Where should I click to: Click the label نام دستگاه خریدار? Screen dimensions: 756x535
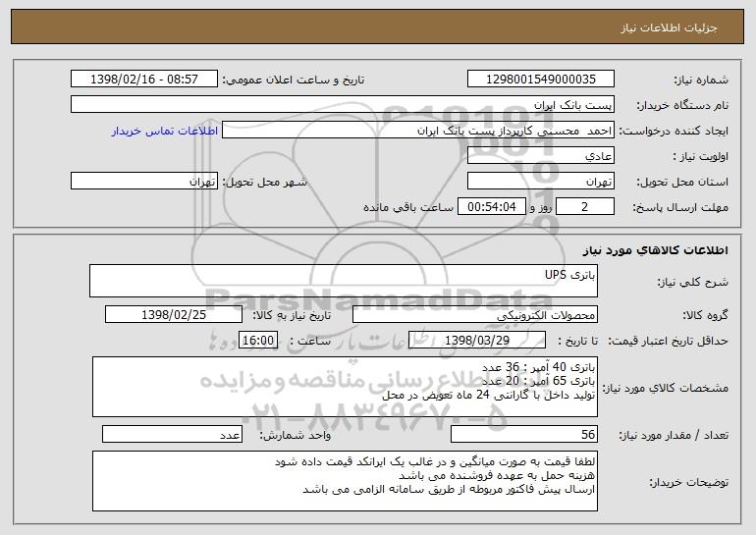tap(682, 106)
